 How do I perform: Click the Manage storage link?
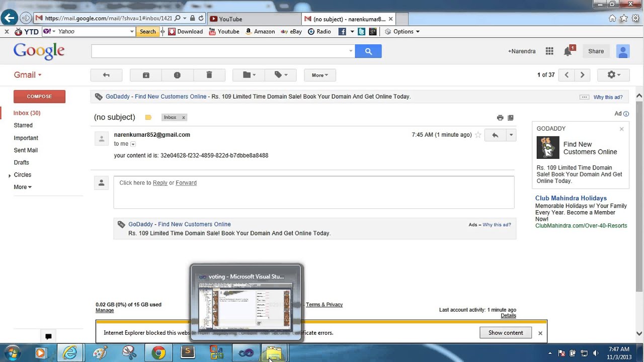(x=105, y=310)
